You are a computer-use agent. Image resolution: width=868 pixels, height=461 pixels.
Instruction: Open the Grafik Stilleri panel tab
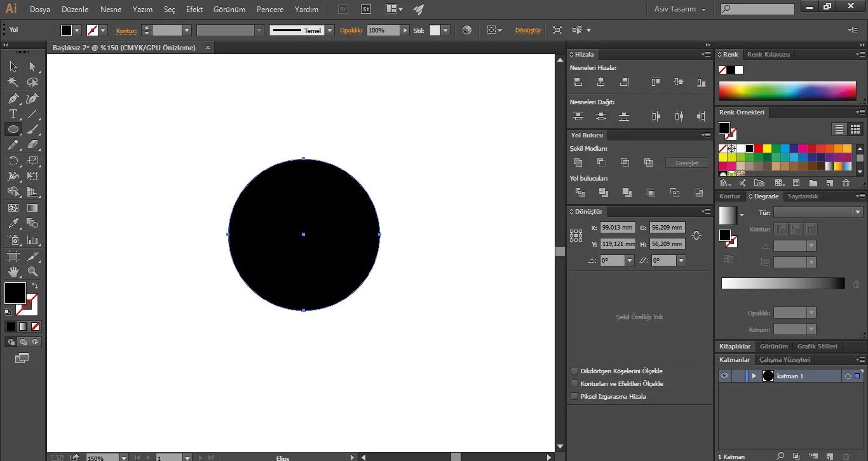[817, 347]
